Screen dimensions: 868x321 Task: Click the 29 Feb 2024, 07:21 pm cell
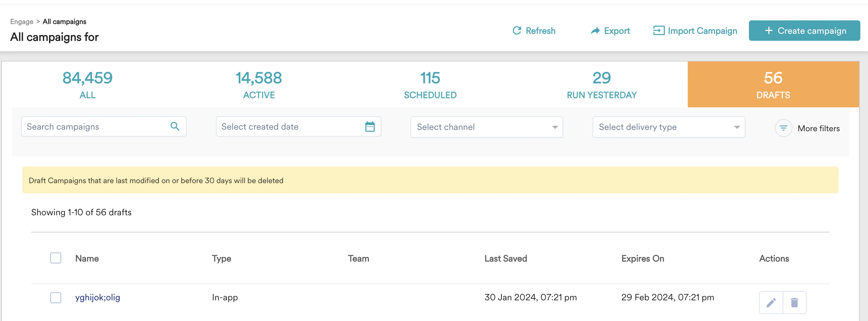[x=667, y=297]
